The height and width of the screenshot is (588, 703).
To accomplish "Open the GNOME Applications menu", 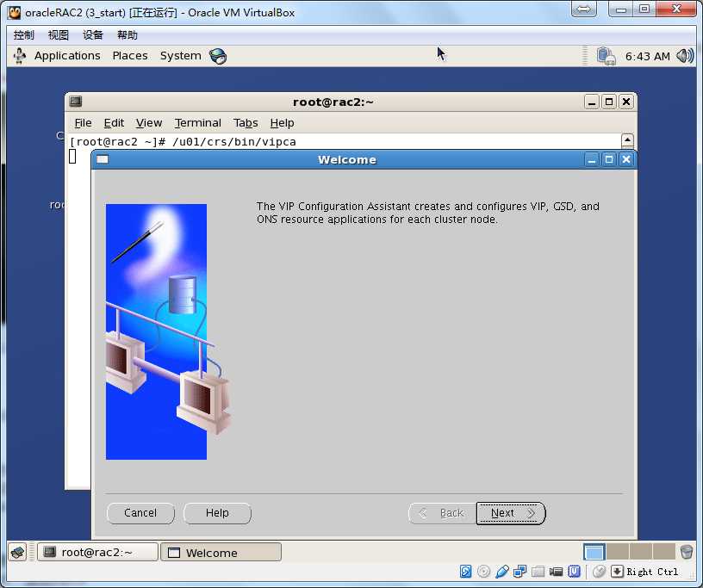I will (x=67, y=56).
